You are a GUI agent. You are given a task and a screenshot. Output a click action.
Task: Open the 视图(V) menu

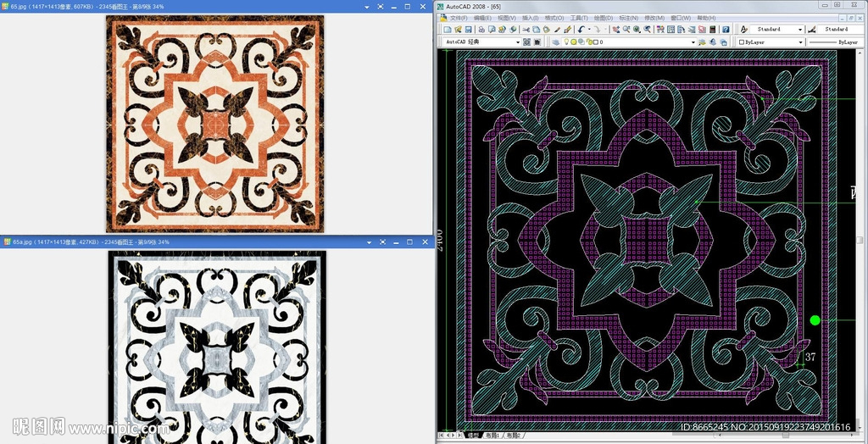(x=507, y=18)
